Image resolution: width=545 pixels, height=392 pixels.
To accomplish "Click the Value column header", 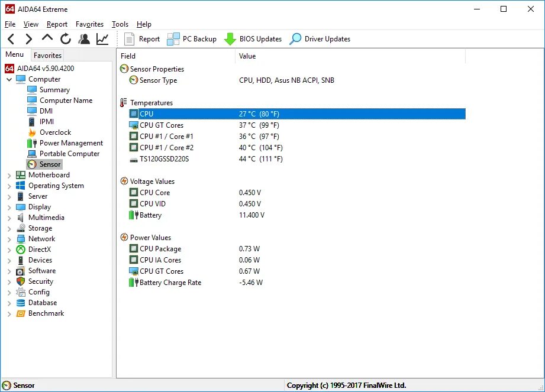I will pos(350,56).
